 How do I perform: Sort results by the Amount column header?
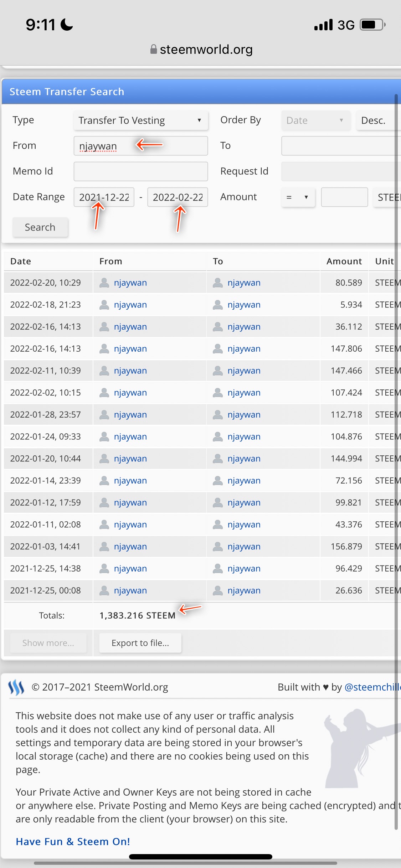coord(344,261)
